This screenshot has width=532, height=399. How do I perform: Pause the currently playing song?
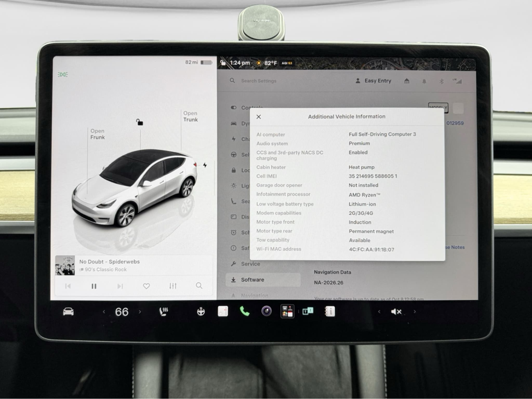coord(94,286)
